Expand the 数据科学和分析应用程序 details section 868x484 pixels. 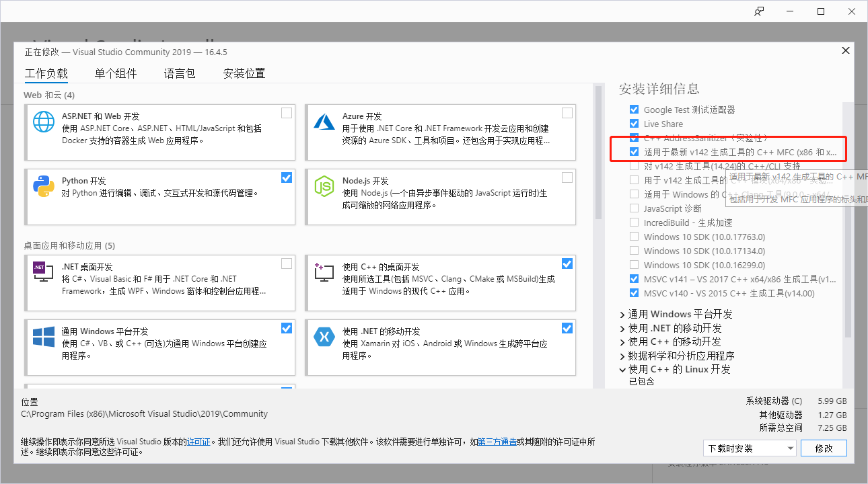tap(622, 356)
